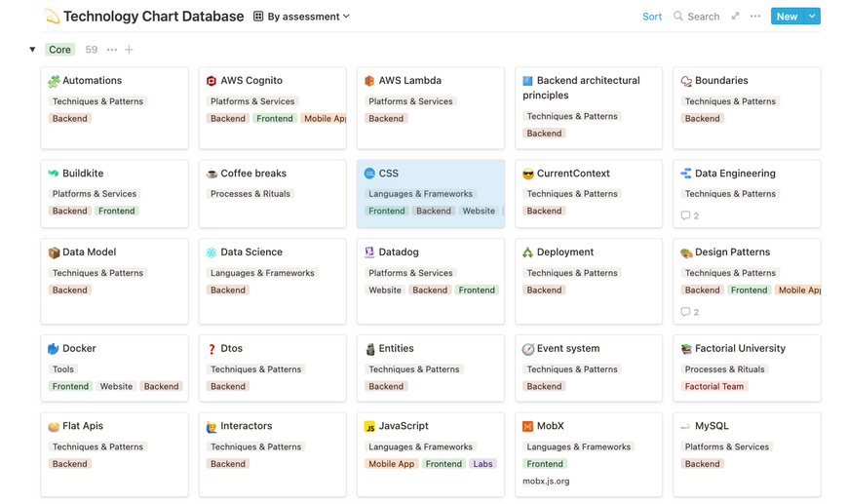Click the Backend tag on Entities card
The image size is (848, 504).
pos(386,386)
